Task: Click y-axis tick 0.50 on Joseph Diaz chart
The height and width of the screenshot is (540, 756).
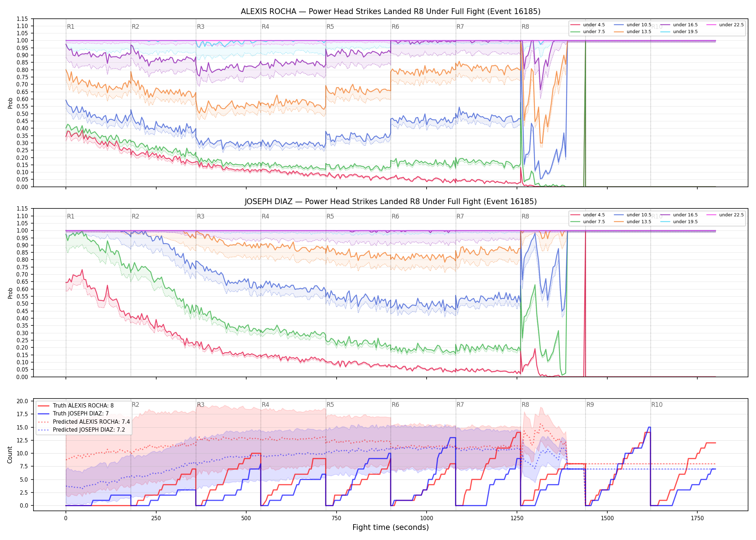Action: 22,304
